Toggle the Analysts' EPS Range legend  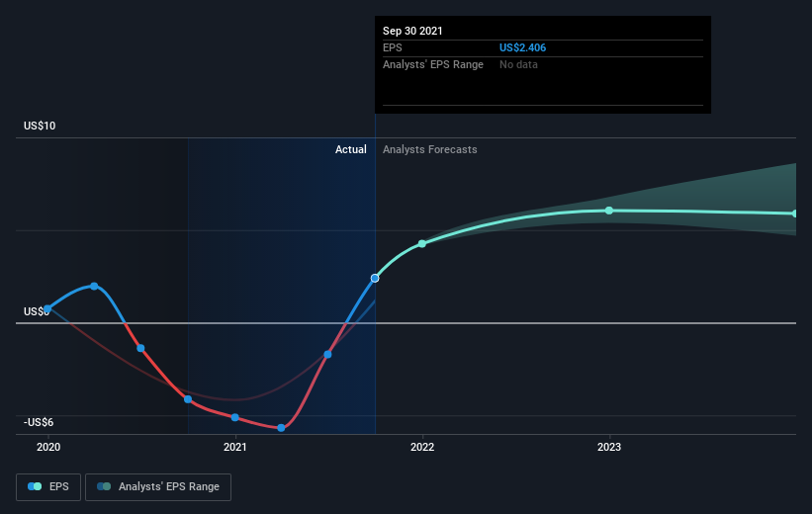pyautogui.click(x=158, y=486)
